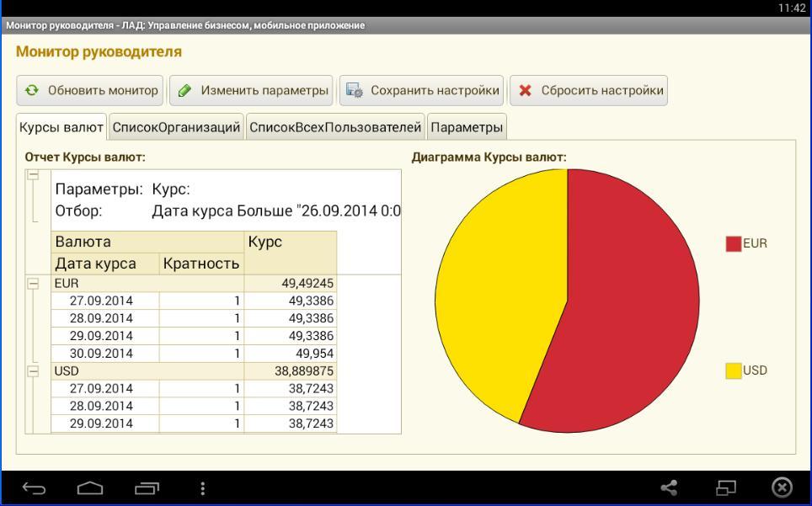
Task: Click the Диаграмма Курсы валют label
Action: (x=489, y=157)
